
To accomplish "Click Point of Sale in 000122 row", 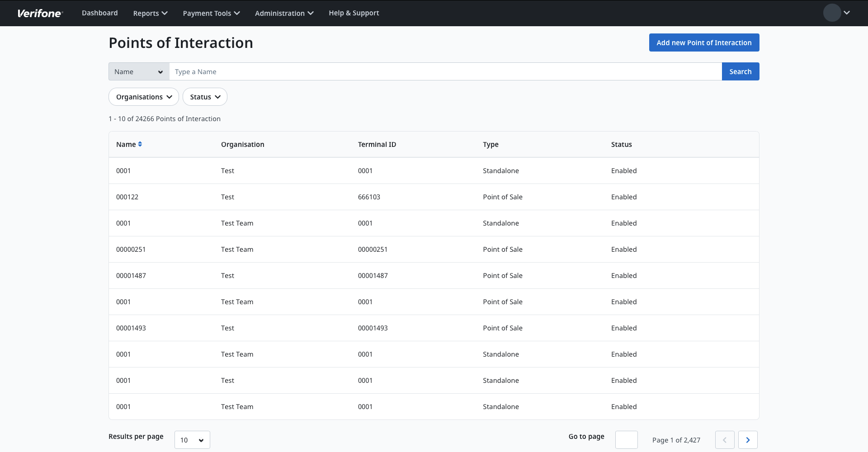I will [502, 197].
